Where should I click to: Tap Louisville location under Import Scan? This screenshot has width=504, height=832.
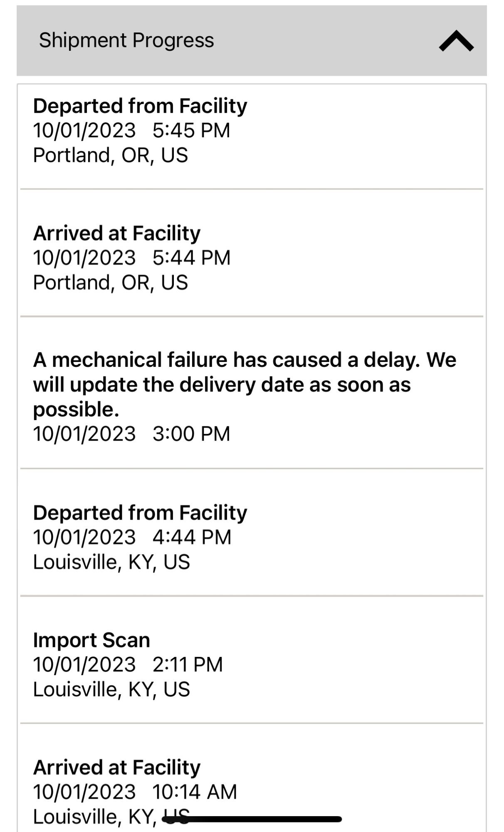[x=111, y=689]
